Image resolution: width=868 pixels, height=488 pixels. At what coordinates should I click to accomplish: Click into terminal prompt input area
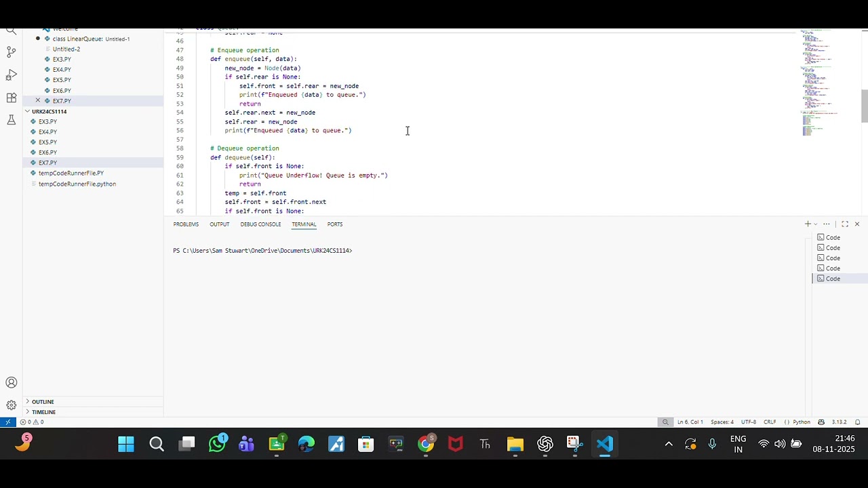[x=357, y=251]
